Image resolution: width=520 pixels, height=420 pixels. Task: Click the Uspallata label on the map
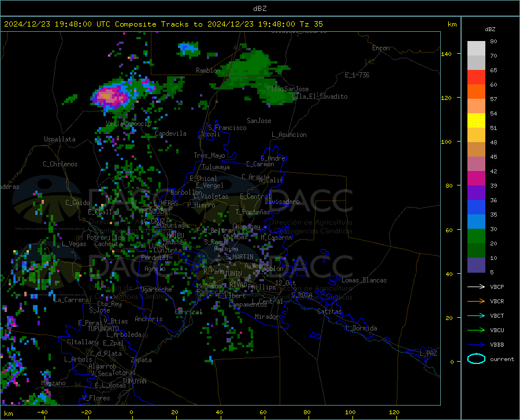(x=60, y=139)
